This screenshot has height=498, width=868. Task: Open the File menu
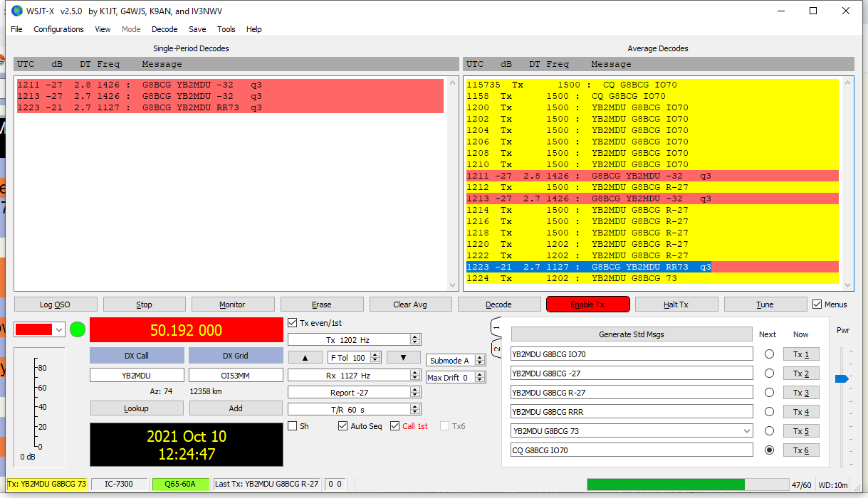click(16, 29)
